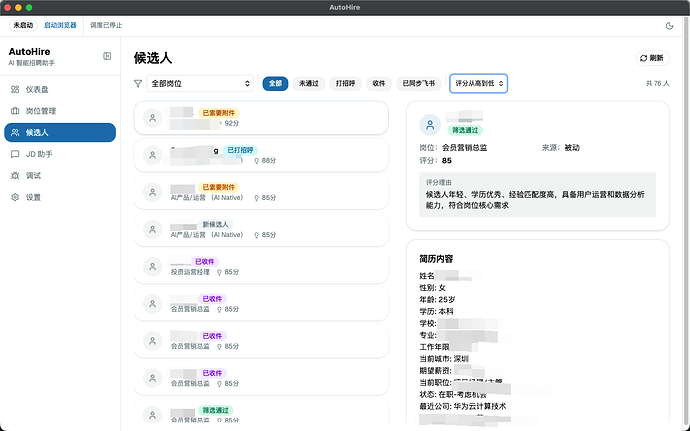Go to JD 助手 menu item
690x431 pixels.
(60, 154)
